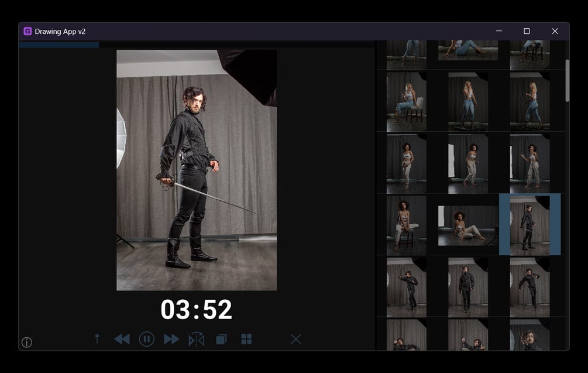Skip to the next image with fast-forward

click(x=171, y=339)
